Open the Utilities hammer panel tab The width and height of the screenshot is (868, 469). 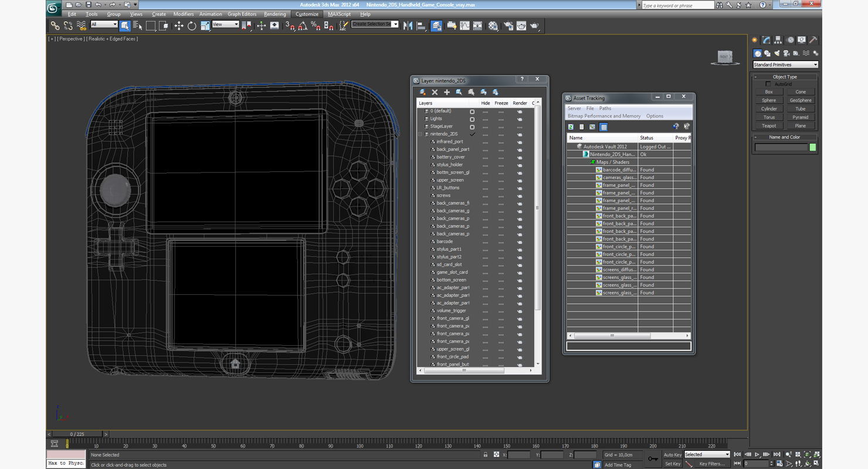click(x=813, y=40)
